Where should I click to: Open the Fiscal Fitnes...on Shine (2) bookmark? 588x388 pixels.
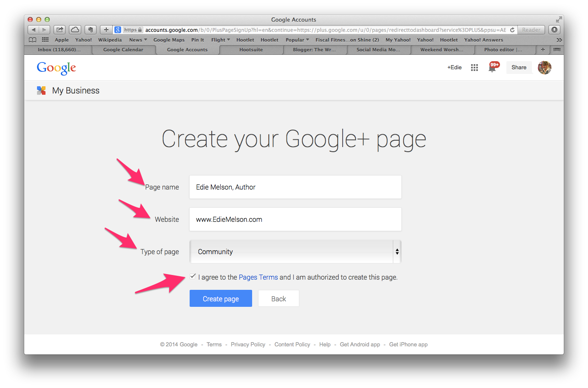tap(347, 40)
